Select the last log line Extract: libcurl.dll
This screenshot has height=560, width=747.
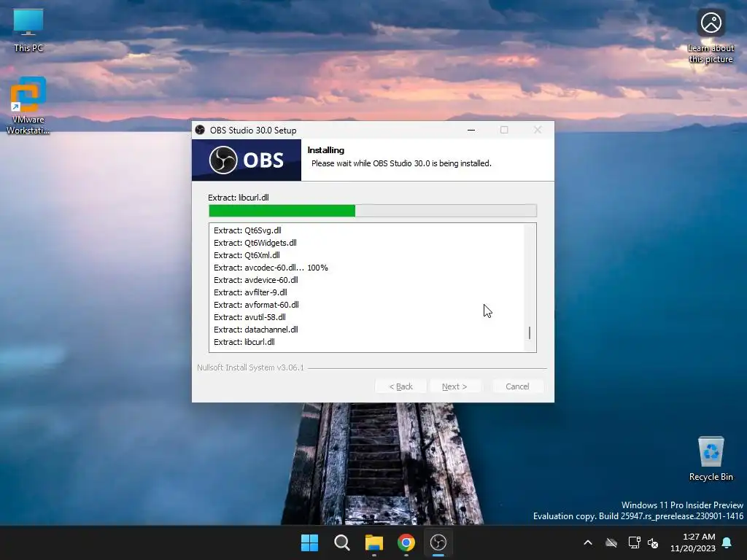[x=244, y=342]
